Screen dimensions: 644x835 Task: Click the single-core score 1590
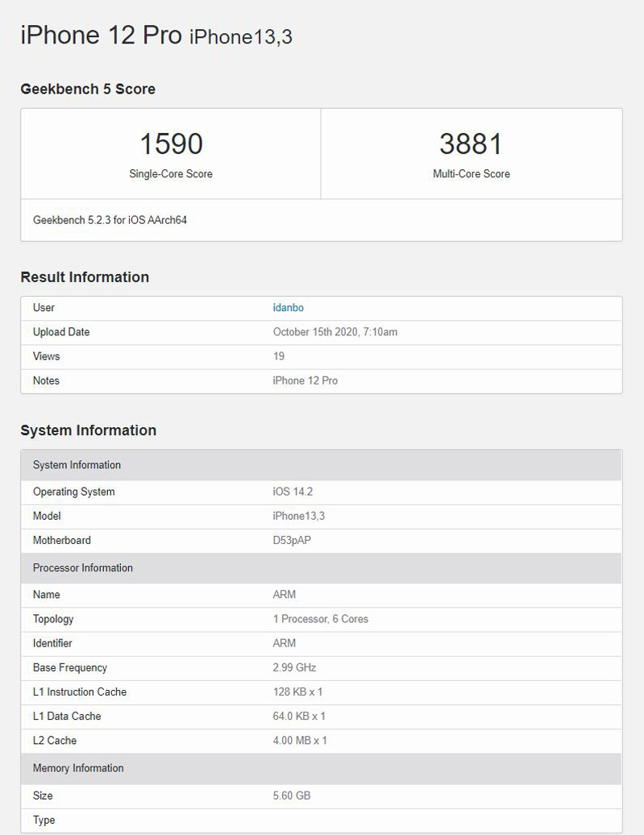171,144
